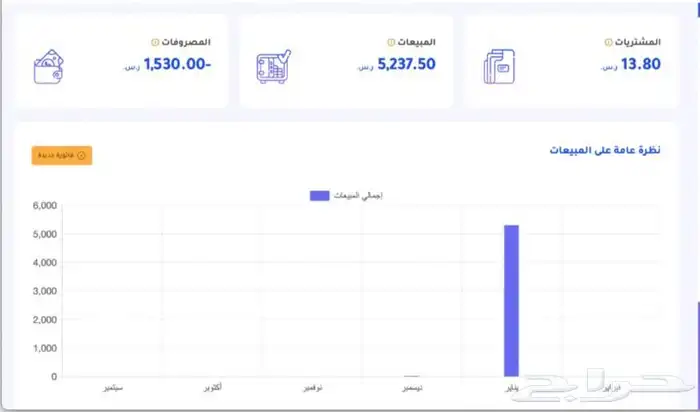Screen dimensions: 700x412
Task: Click the نظرة عامة على المبيعات heading
Action: (605, 150)
